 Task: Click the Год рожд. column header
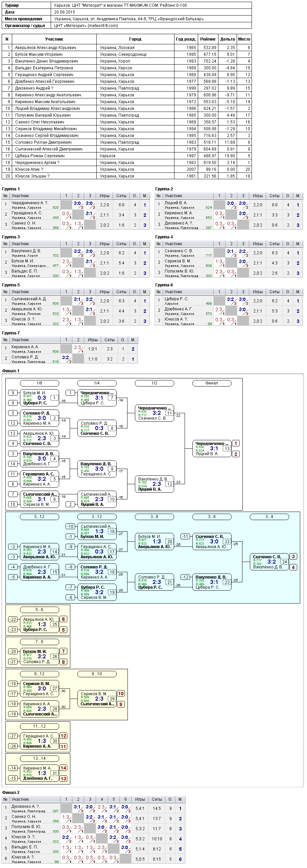(186, 39)
